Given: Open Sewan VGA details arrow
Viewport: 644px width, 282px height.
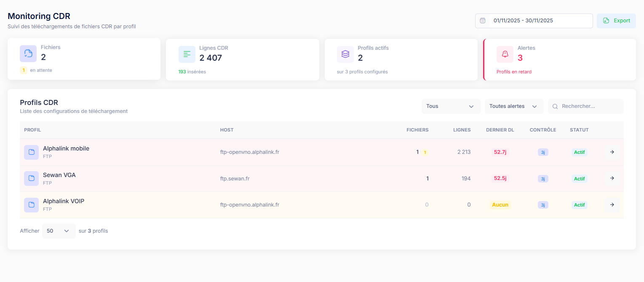Looking at the screenshot, I should 612,178.
